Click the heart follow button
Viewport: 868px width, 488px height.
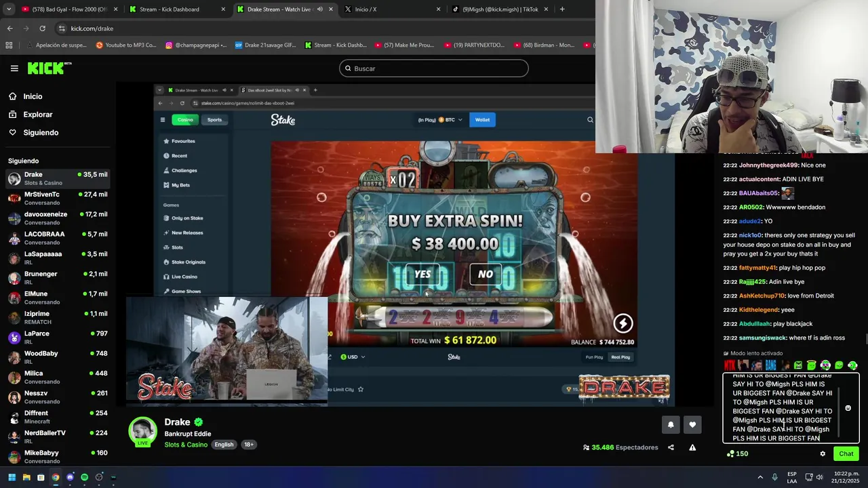[692, 425]
